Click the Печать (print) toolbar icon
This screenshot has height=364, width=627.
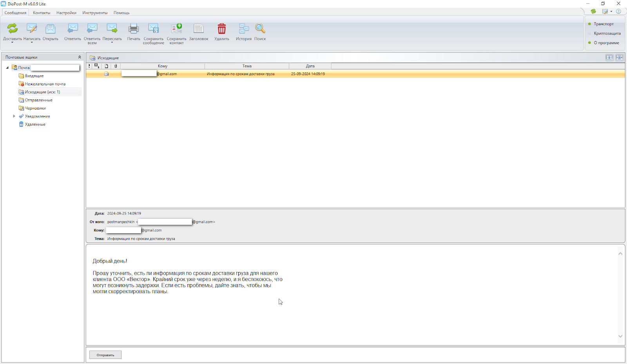pos(134,28)
